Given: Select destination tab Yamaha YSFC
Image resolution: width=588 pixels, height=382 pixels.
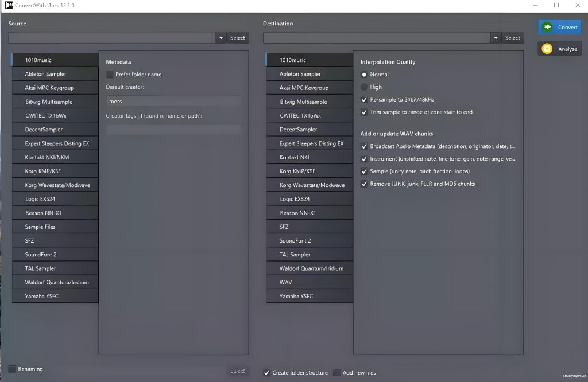Looking at the screenshot, I should pos(310,296).
